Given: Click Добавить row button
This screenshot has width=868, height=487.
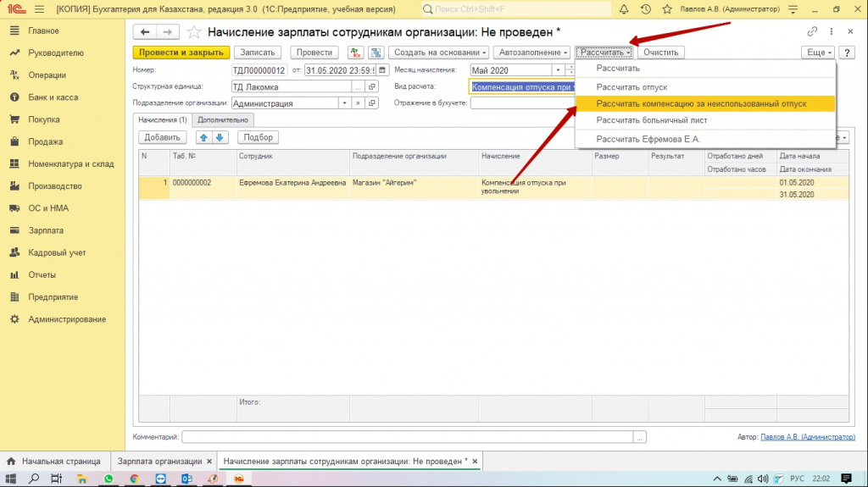Looking at the screenshot, I should point(162,137).
